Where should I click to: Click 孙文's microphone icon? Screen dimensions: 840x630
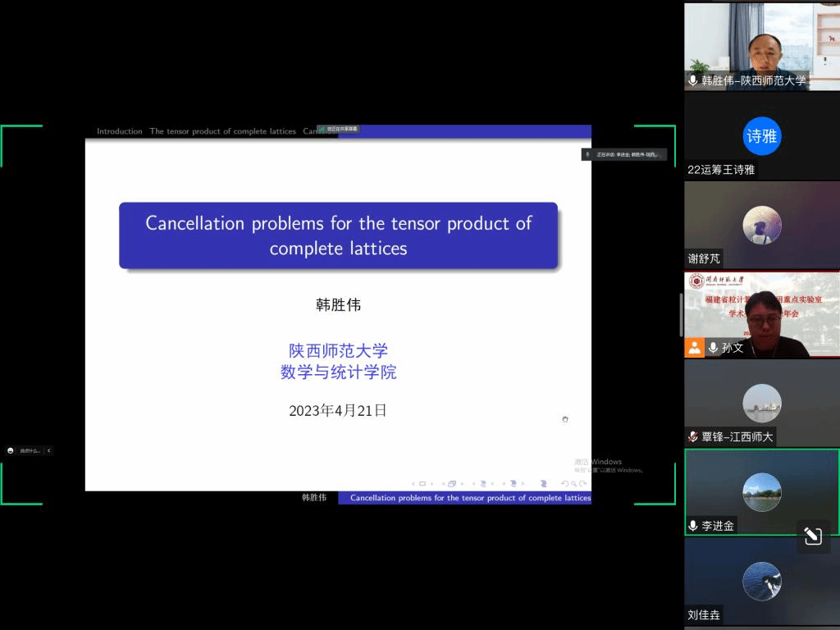click(x=713, y=348)
